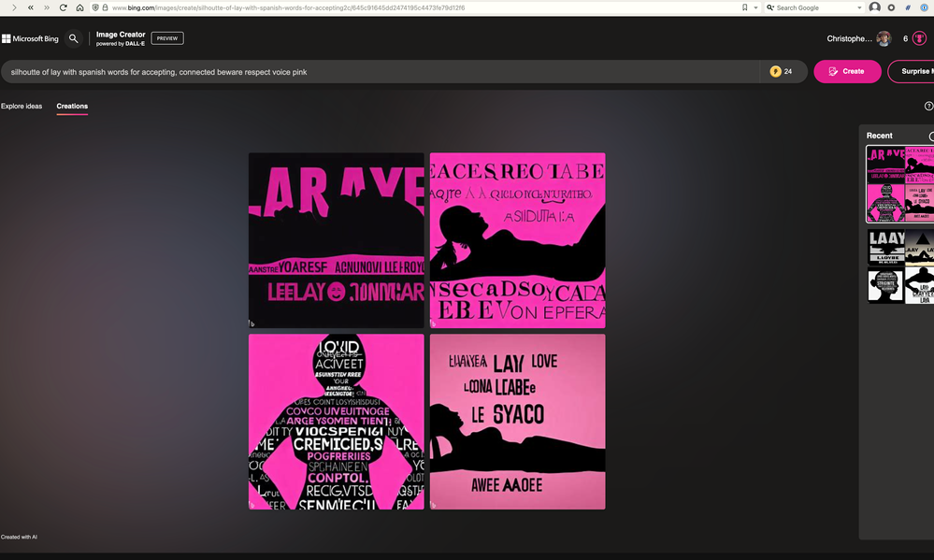Open the Image Creator title link
This screenshot has height=560, width=934.
click(121, 35)
